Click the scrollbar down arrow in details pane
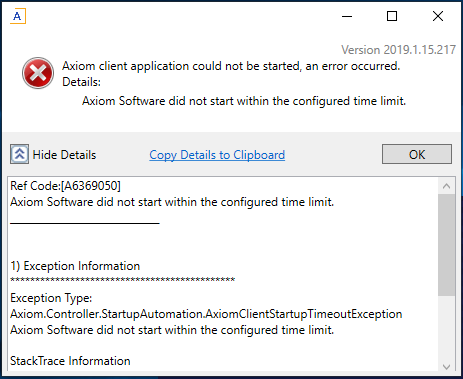 coord(447,367)
